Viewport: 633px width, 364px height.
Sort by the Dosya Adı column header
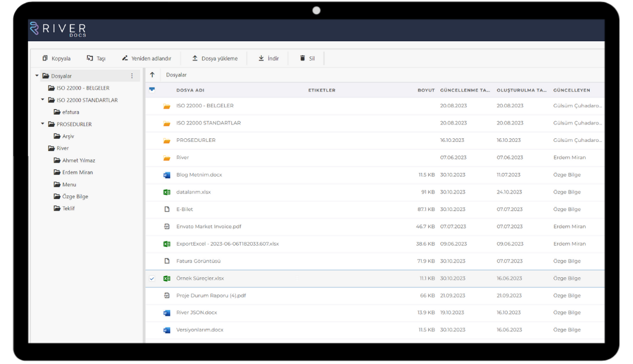pyautogui.click(x=190, y=90)
